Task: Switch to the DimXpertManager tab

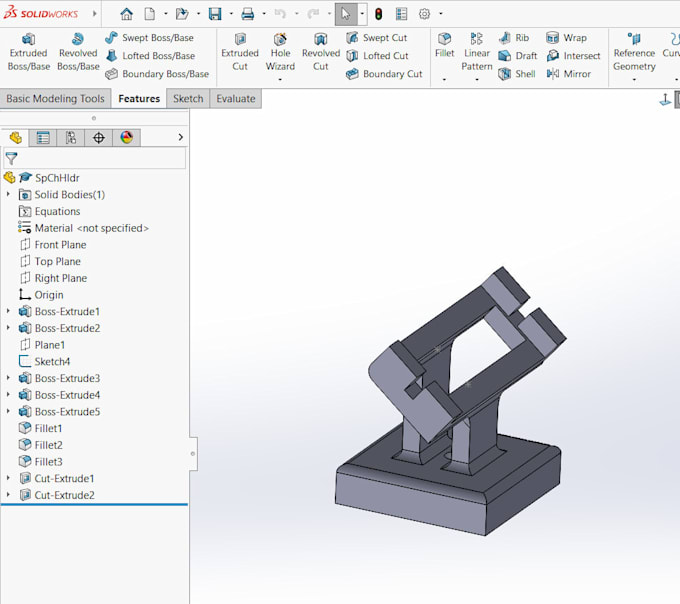Action: [98, 138]
